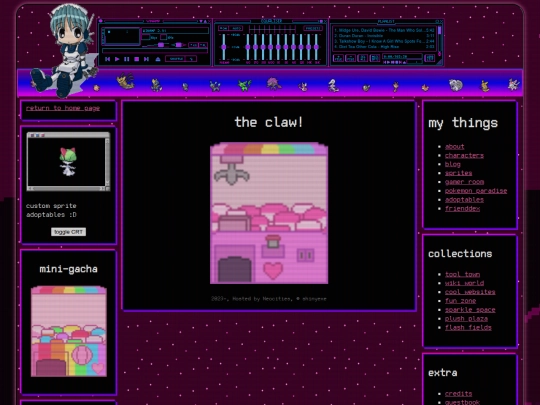Open the 'return to home page' link
The height and width of the screenshot is (405, 540).
click(x=63, y=108)
